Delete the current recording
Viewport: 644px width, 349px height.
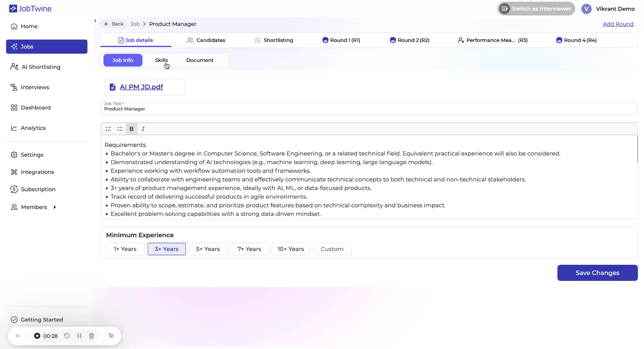click(x=91, y=336)
